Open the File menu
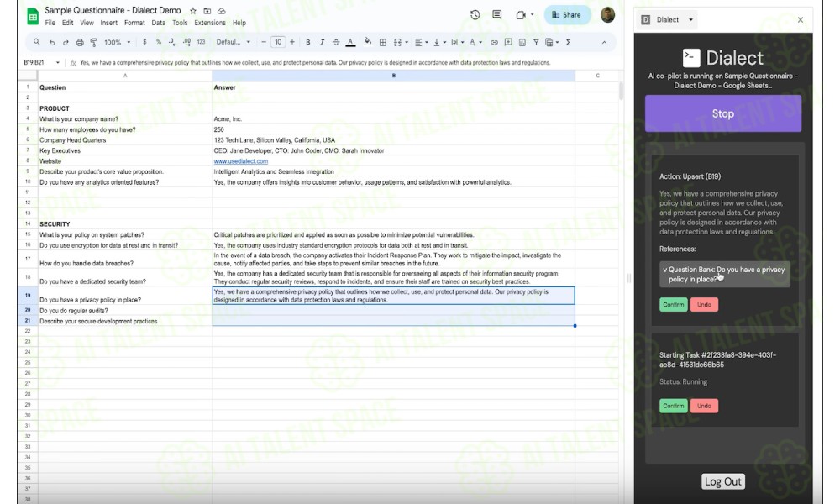The height and width of the screenshot is (504, 840). click(50, 23)
